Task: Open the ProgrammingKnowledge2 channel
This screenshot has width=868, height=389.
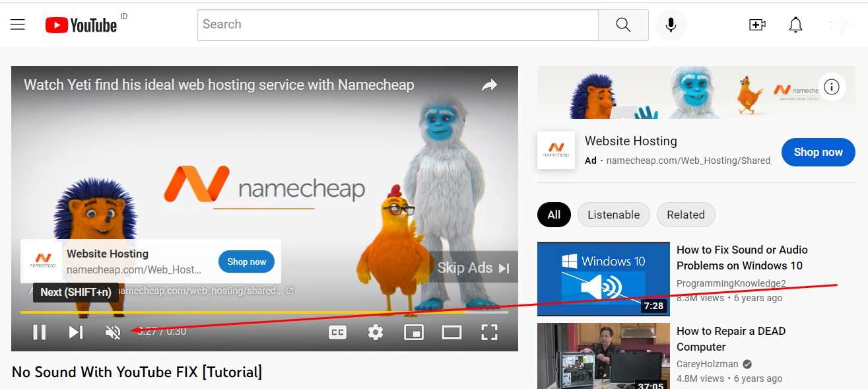Action: tap(731, 283)
